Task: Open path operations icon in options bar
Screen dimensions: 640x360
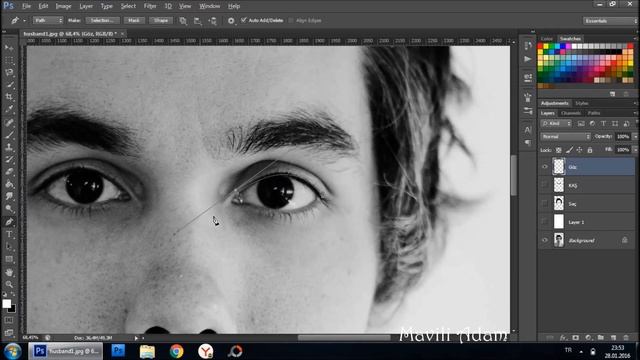Action: point(183,20)
